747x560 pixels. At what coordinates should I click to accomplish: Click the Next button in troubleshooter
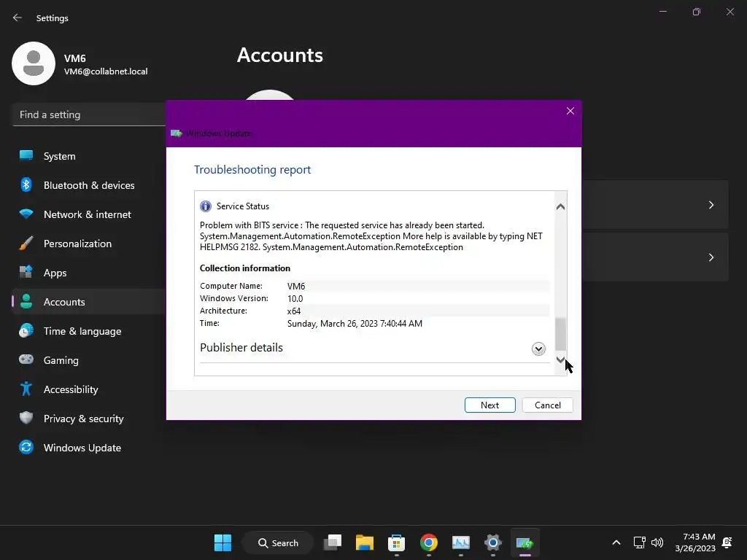(489, 405)
